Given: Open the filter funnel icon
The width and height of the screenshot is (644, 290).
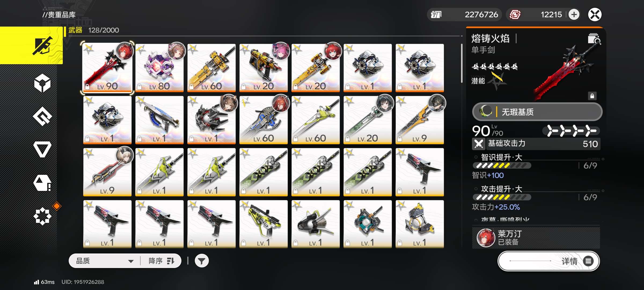Looking at the screenshot, I should 202,261.
